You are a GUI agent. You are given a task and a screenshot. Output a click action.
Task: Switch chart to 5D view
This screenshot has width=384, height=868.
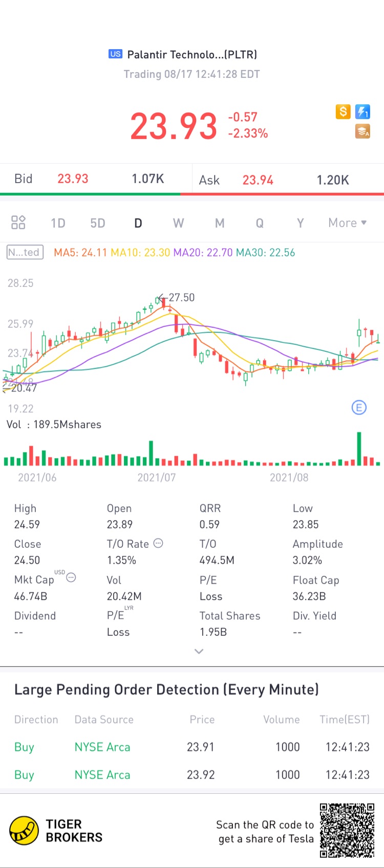98,223
